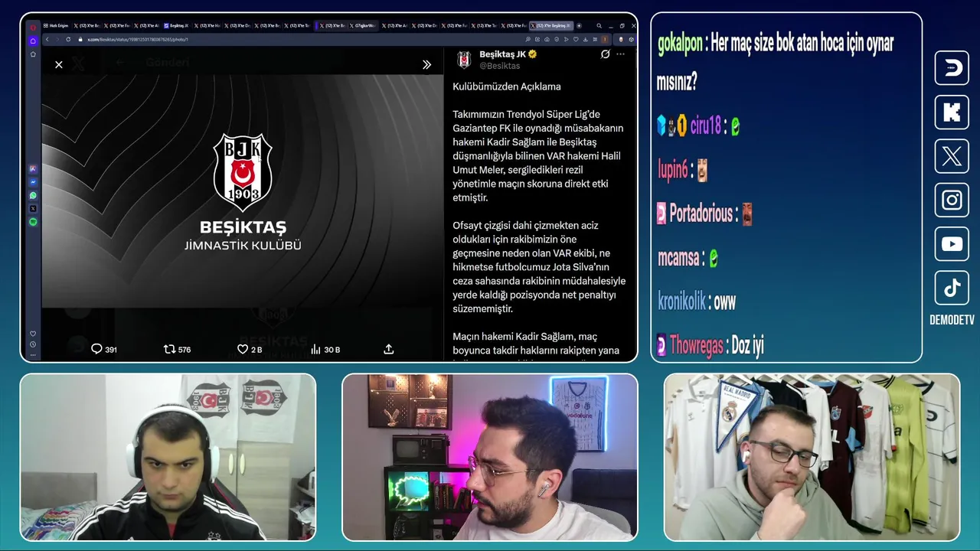The image size is (980, 551).
Task: Open the Opera home icon in sidebar
Action: (x=33, y=40)
